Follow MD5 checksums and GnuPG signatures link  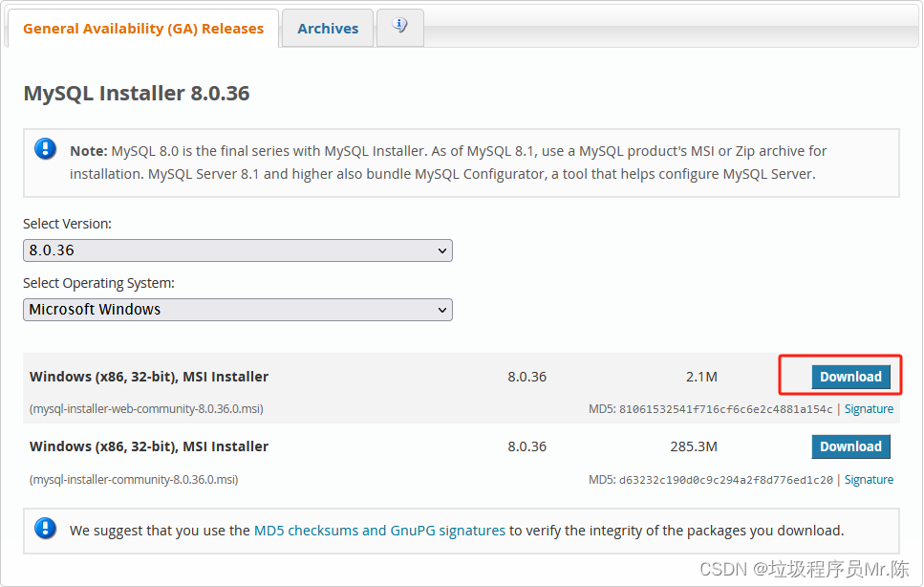tap(379, 531)
